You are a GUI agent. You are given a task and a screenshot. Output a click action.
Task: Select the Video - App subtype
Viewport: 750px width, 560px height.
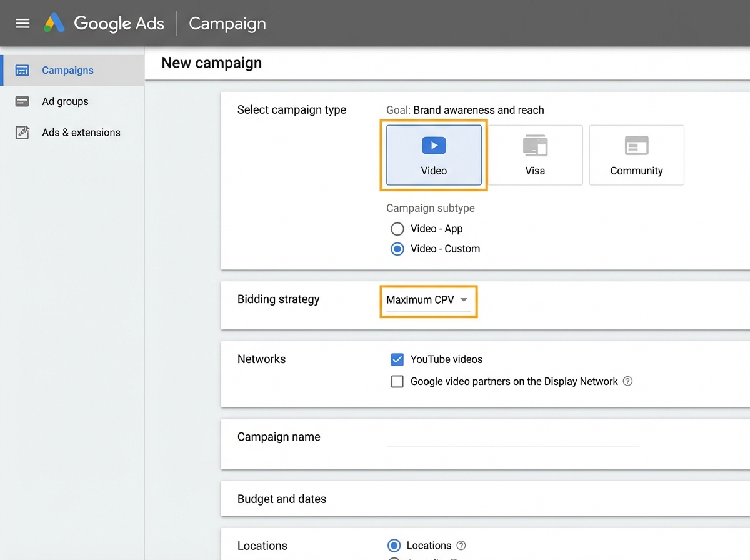click(397, 229)
